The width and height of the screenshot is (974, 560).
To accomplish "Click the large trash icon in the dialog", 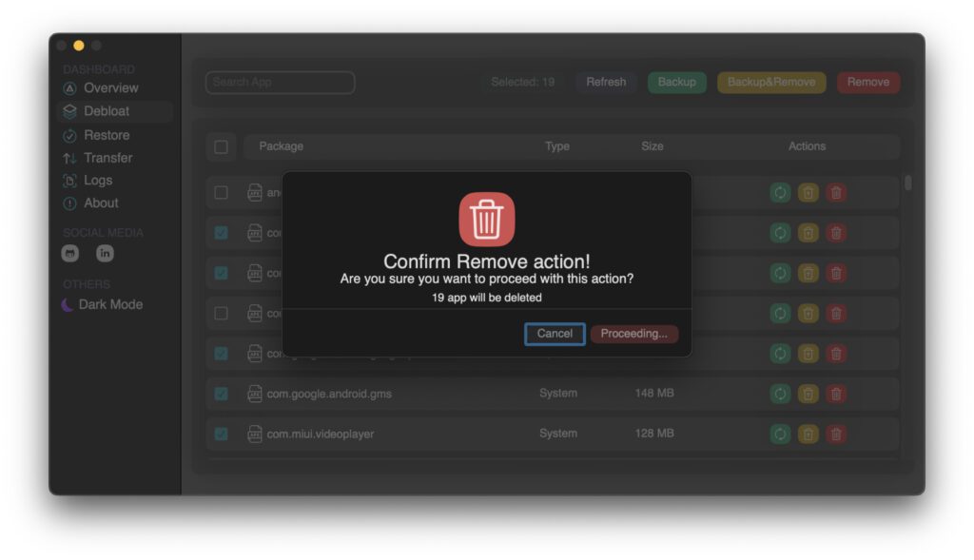I will [487, 220].
